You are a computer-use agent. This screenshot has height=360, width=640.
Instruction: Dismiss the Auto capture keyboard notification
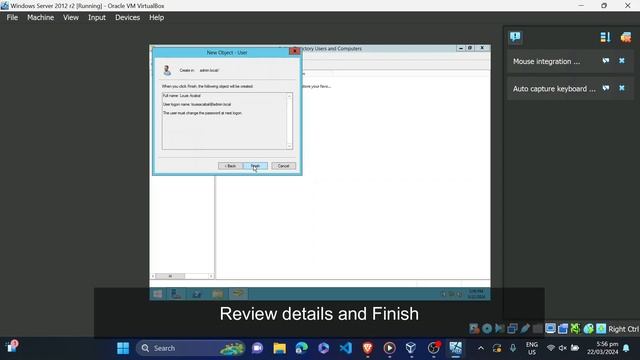(x=622, y=88)
